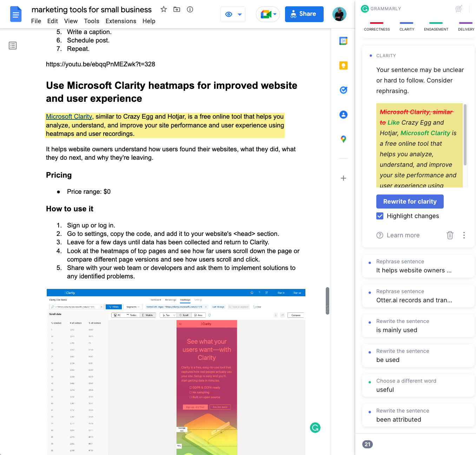Add a new add-on with the plus icon

point(343,178)
